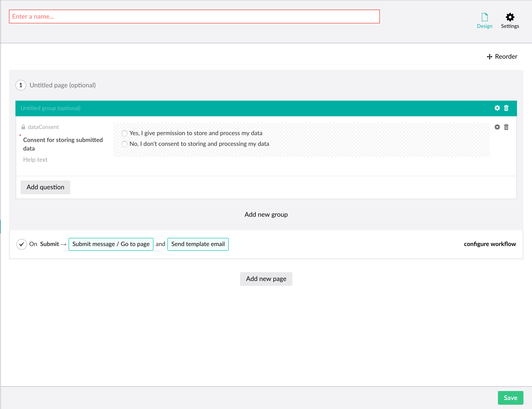This screenshot has width=532, height=409.
Task: Click the Untitled group title field
Action: click(x=50, y=108)
